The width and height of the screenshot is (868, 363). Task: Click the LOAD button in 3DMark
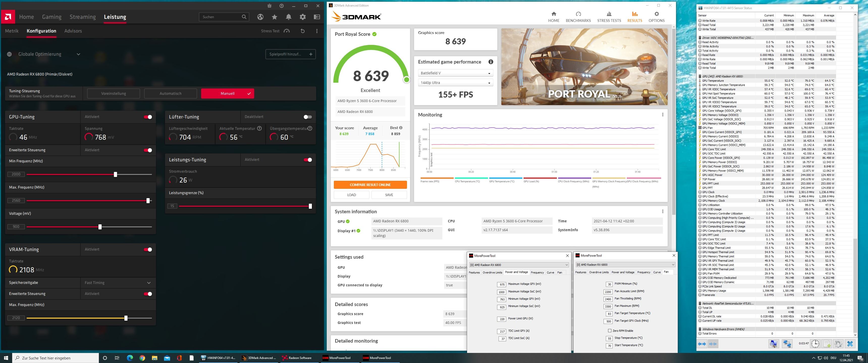[x=351, y=195]
